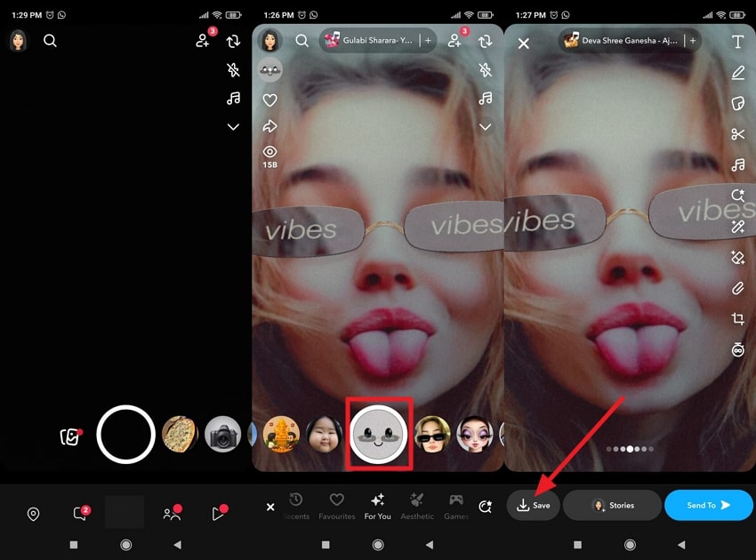Viewport: 756px width, 560px height.
Task: Open lens search tool in preview toolbar
Action: [x=737, y=196]
